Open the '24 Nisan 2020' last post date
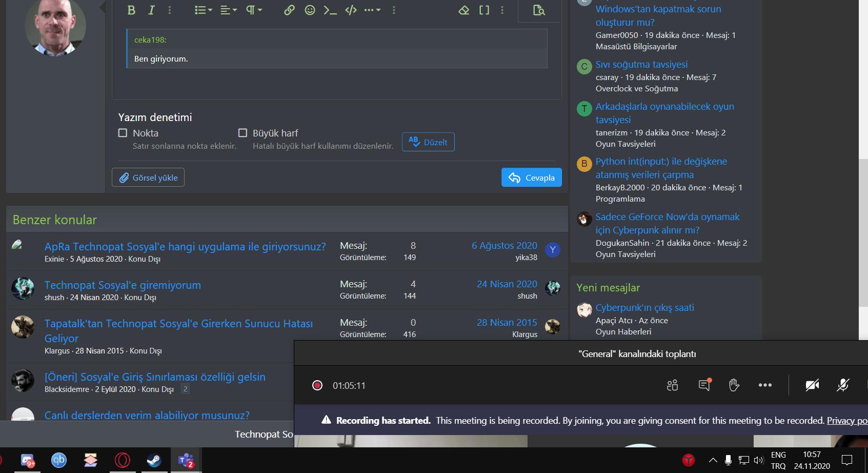Viewport: 868px width, 473px height. pos(507,284)
